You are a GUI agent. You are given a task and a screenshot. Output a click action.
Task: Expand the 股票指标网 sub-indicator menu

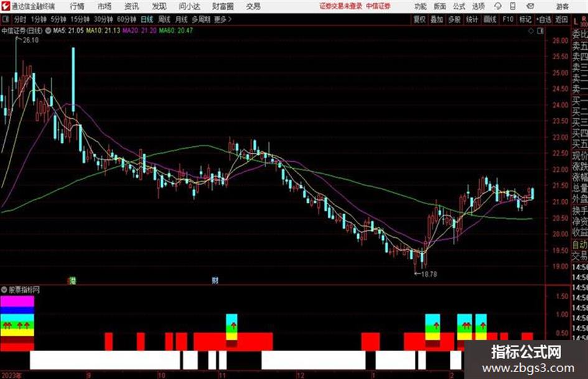(4, 289)
